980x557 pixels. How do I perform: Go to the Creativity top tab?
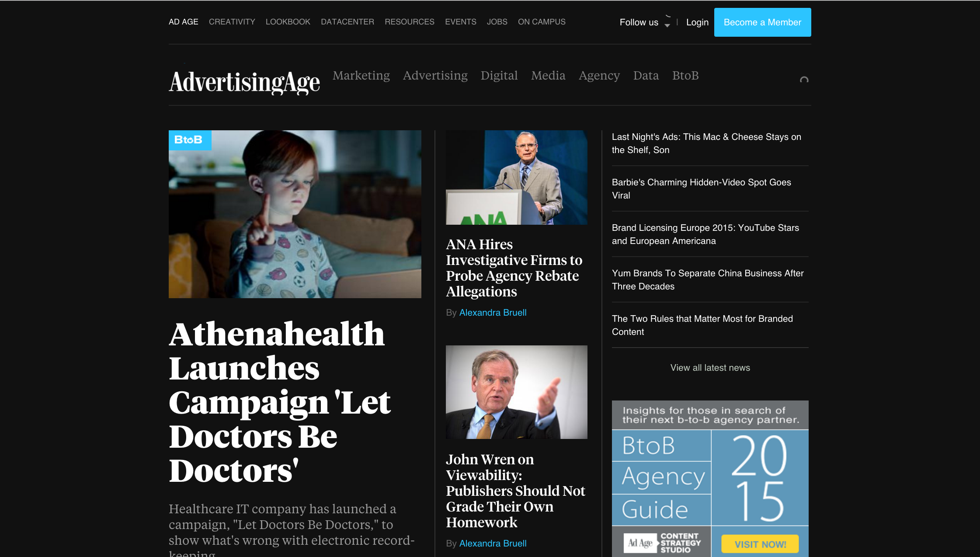tap(232, 22)
